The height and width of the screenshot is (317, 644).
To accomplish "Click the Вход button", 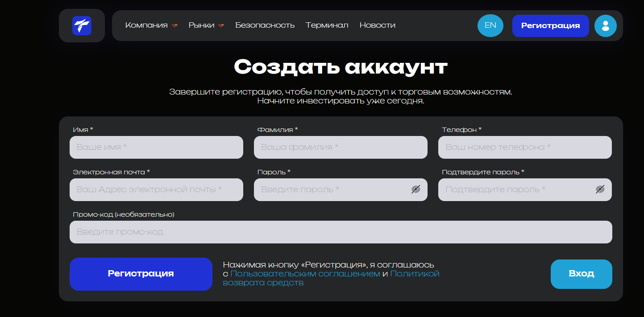I will [582, 274].
